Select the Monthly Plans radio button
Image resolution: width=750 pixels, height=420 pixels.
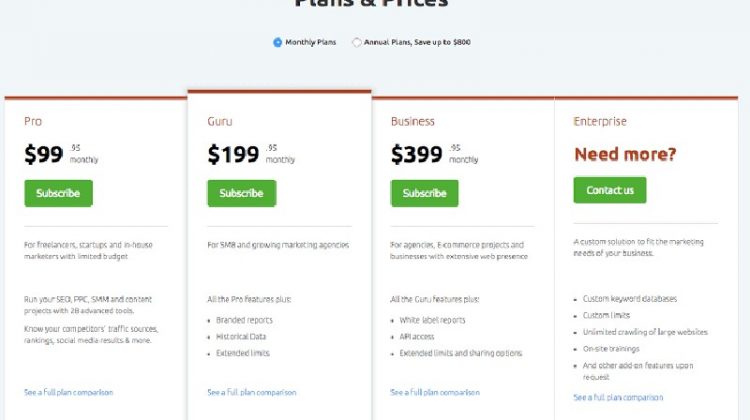click(x=277, y=42)
